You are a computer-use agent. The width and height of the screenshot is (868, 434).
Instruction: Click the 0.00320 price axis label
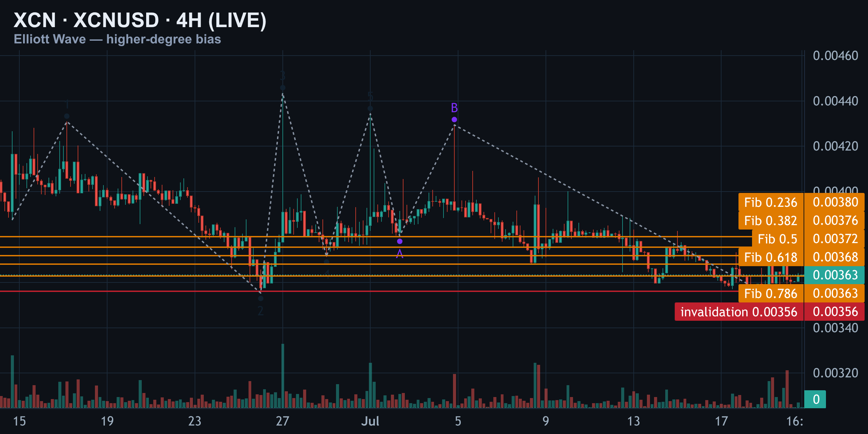[835, 373]
